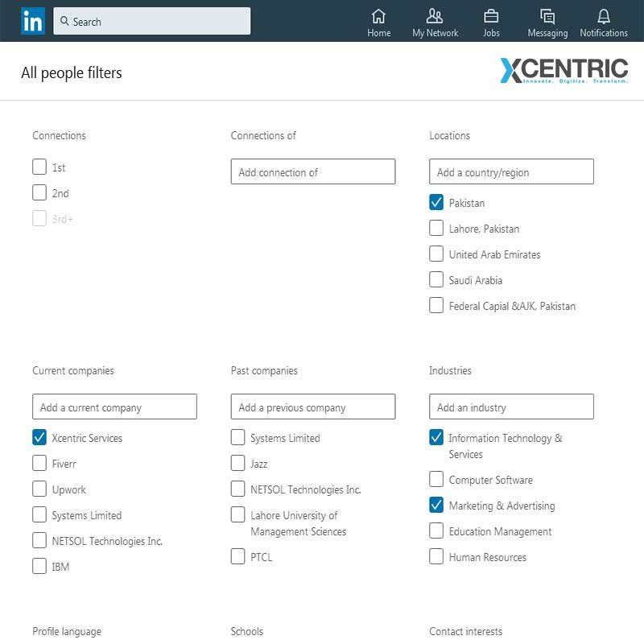Click the Add a previous company field
Image resolution: width=644 pixels, height=644 pixels.
click(312, 407)
